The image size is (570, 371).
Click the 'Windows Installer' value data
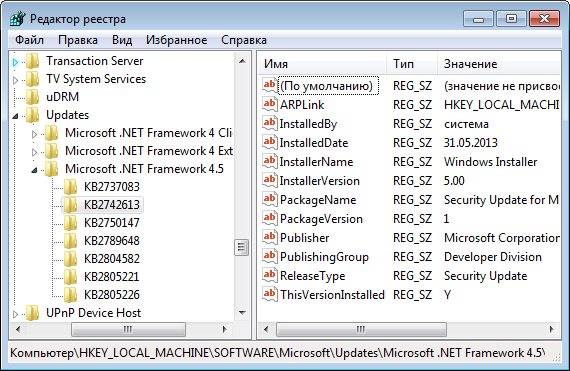(x=490, y=161)
